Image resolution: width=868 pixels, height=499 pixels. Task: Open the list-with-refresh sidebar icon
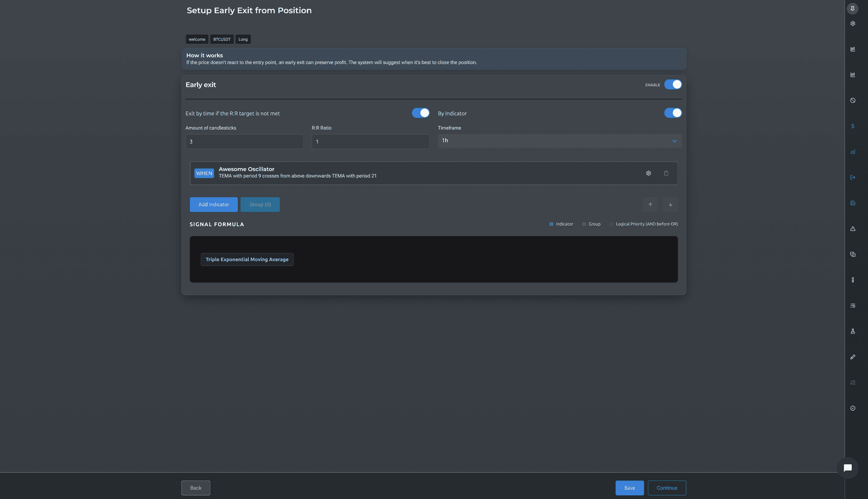pyautogui.click(x=853, y=306)
